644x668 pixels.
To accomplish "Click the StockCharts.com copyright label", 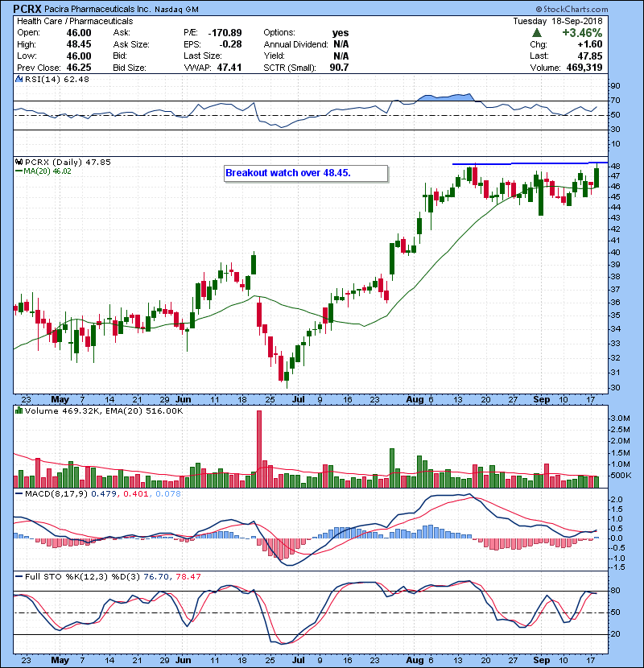I will click(x=572, y=9).
